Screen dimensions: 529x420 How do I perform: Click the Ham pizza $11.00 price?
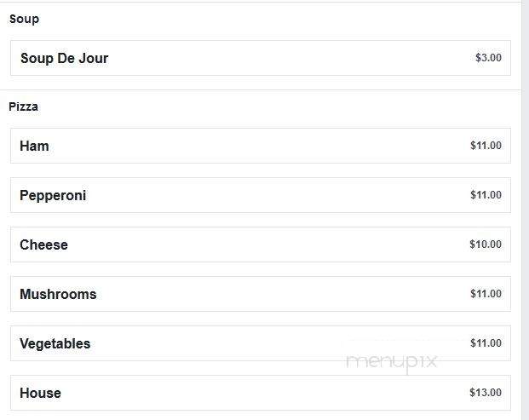[x=486, y=146]
